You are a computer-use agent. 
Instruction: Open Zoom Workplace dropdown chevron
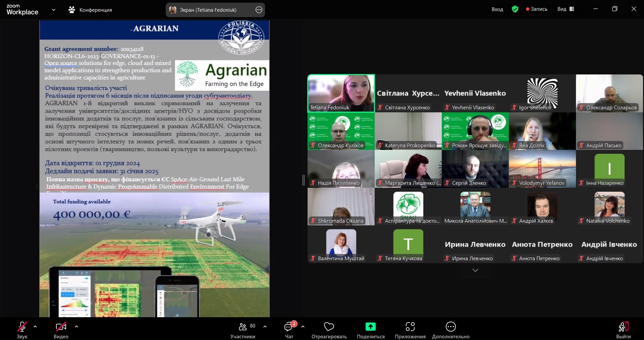click(54, 10)
